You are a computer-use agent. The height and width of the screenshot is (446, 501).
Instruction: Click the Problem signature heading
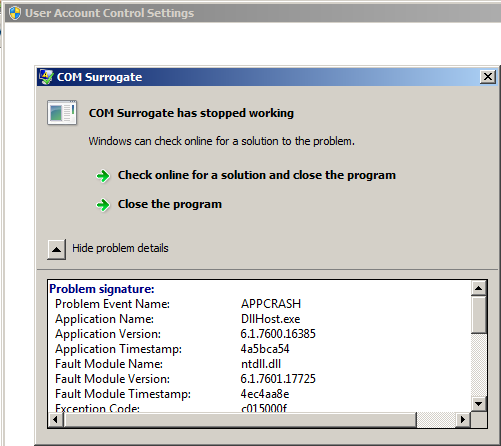[x=102, y=289]
